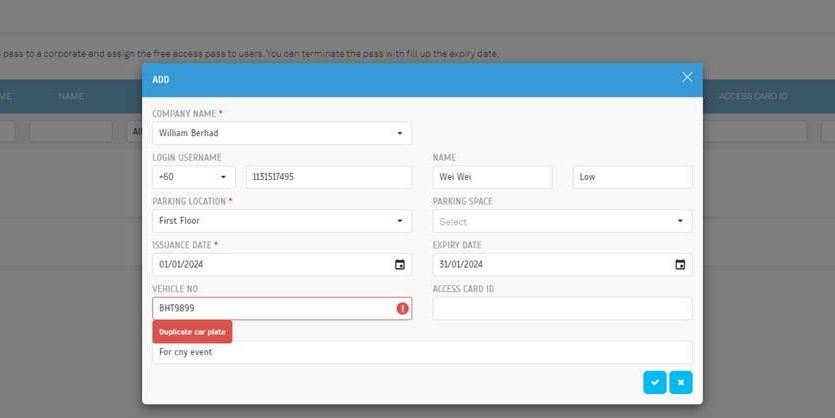
Task: Confirm the form with the checkmark button
Action: [x=654, y=382]
